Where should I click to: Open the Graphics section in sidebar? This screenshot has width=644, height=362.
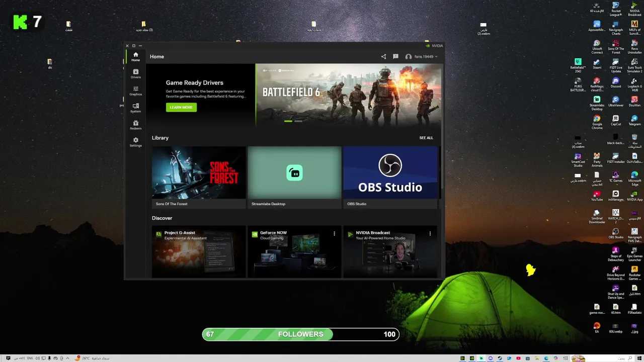tap(135, 91)
